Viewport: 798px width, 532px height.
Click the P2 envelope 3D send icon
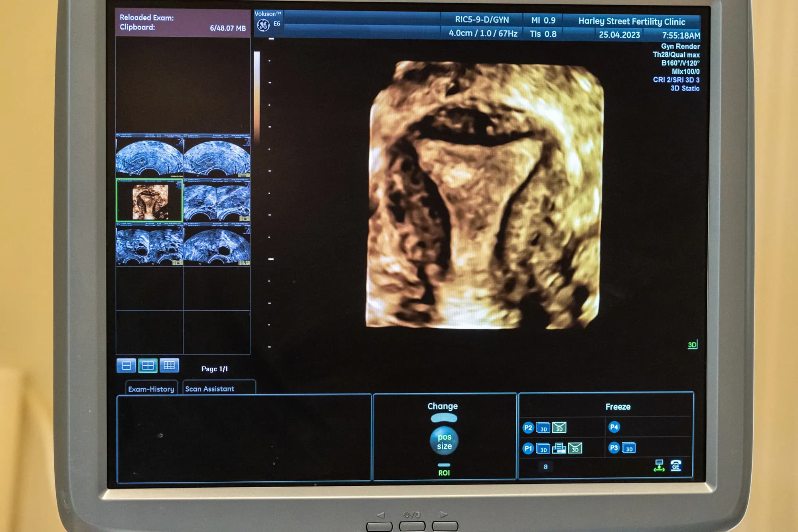559,428
